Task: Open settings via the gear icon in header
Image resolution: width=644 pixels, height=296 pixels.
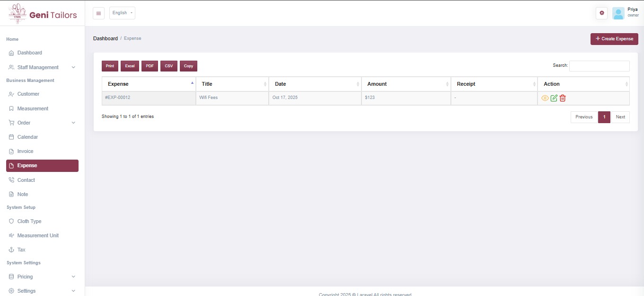Action: (601, 13)
